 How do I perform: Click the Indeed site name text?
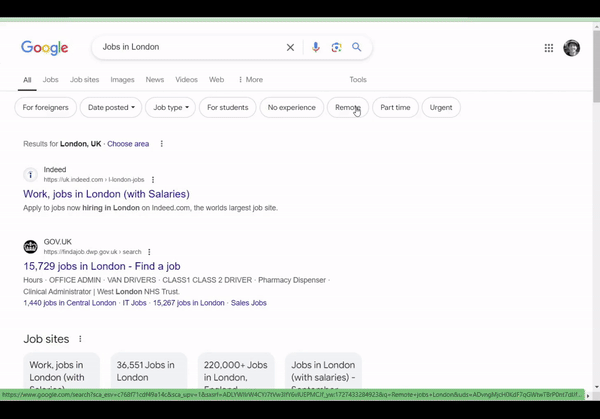55,170
